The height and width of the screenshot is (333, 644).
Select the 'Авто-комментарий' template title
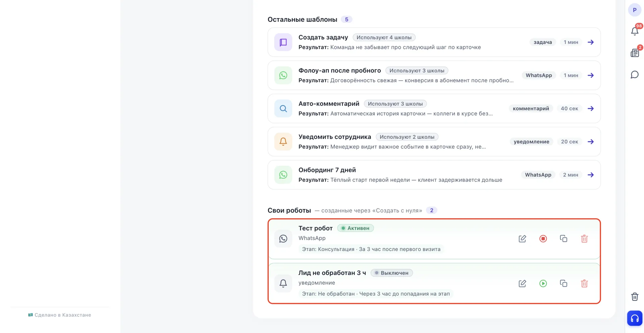click(x=329, y=104)
